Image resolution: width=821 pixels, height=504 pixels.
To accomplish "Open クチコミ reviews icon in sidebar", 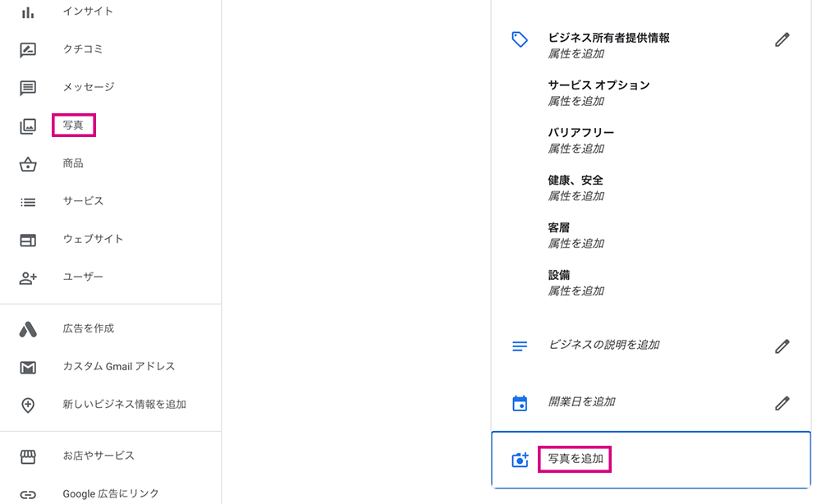I will click(28, 50).
